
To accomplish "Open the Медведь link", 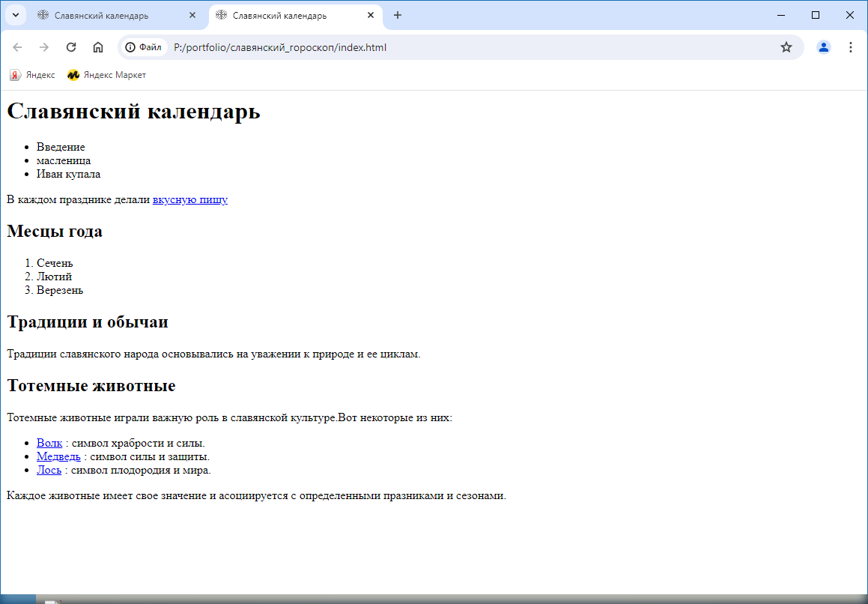I will [58, 457].
